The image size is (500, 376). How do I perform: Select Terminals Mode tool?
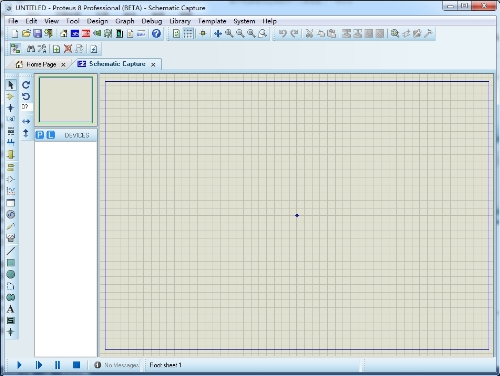click(11, 167)
